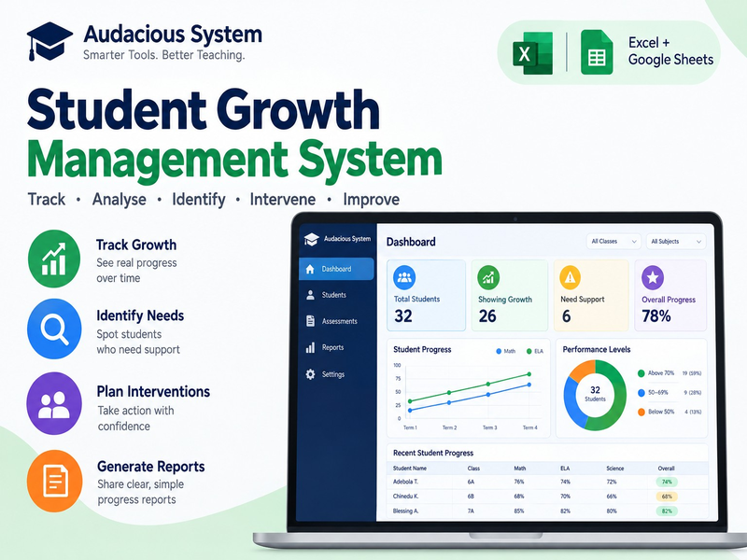Click the yellow Need Support warning icon

coord(570,277)
